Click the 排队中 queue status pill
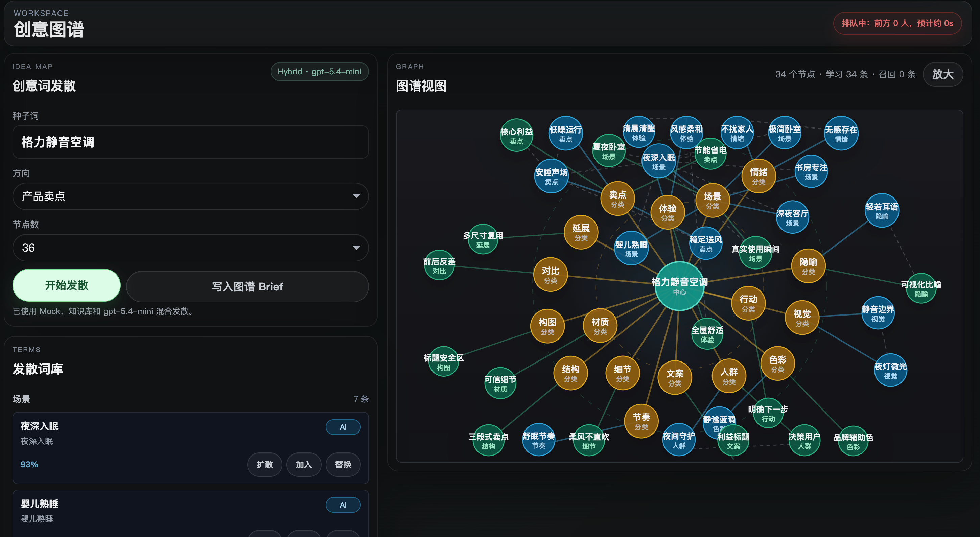Screen dimensions: 980x537 click(x=897, y=23)
